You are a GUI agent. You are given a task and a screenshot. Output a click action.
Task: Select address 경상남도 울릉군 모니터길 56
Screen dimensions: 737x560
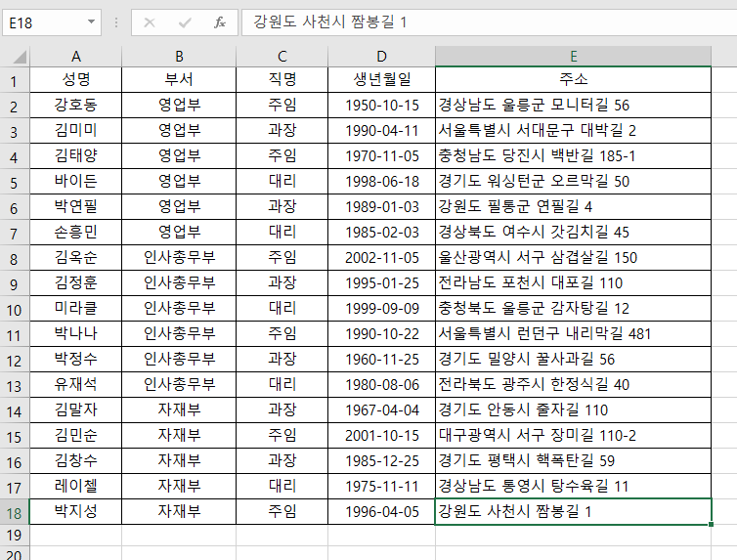coord(573,105)
